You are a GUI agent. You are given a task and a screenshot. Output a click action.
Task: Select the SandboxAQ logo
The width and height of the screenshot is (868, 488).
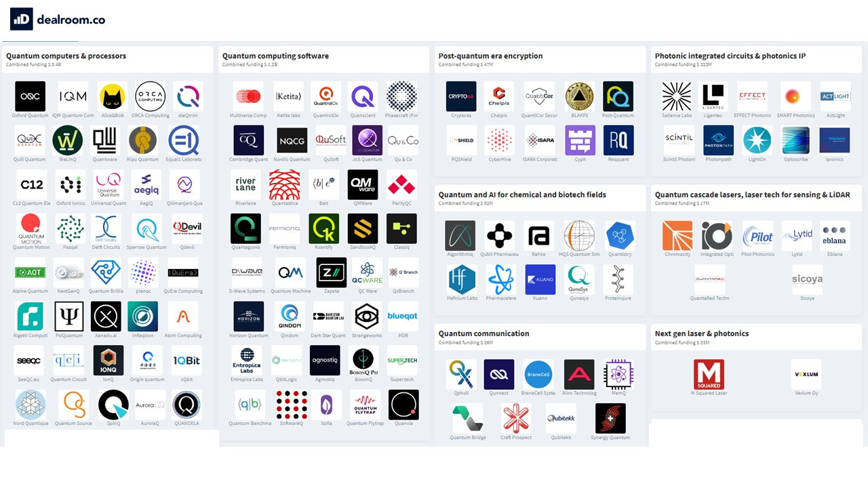point(363,228)
